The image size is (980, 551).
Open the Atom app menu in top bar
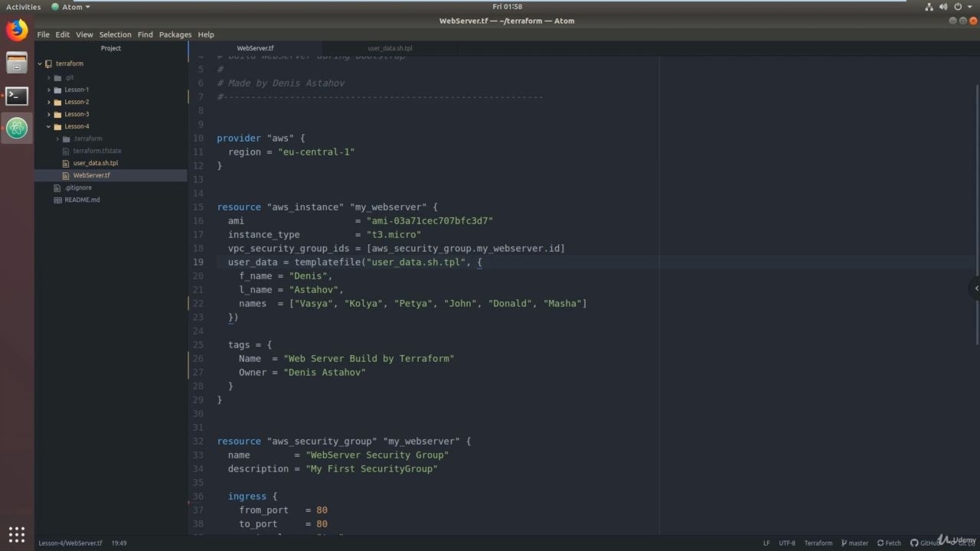click(x=70, y=7)
